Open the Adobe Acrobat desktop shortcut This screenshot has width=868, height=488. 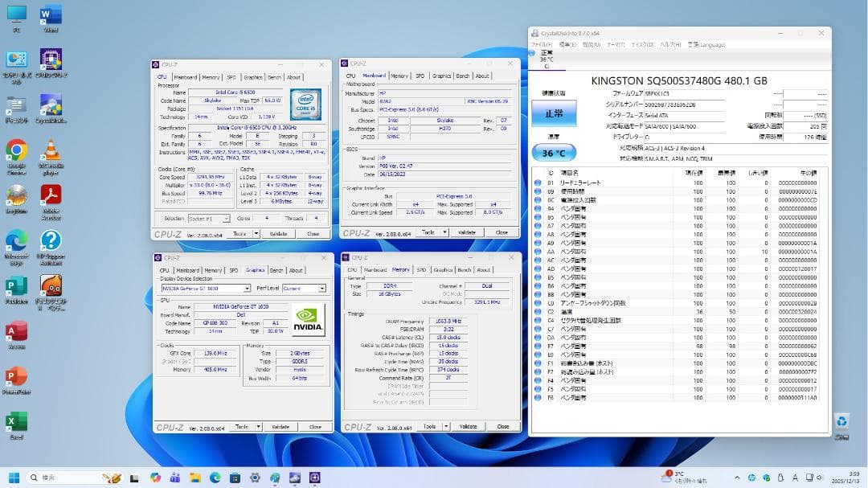point(51,203)
